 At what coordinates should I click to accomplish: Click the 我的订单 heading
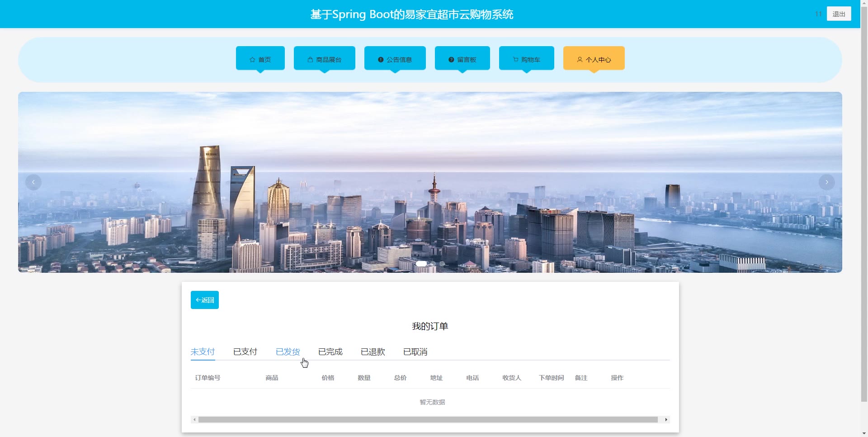430,326
